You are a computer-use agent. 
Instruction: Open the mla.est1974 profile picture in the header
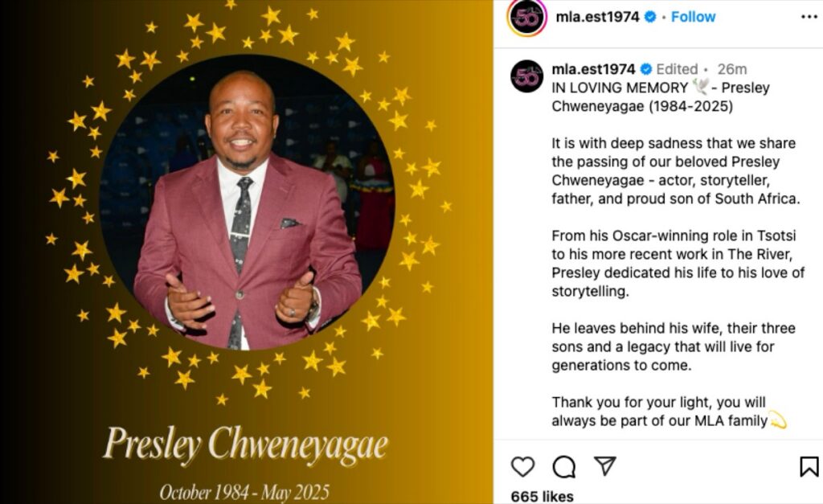coord(526,18)
